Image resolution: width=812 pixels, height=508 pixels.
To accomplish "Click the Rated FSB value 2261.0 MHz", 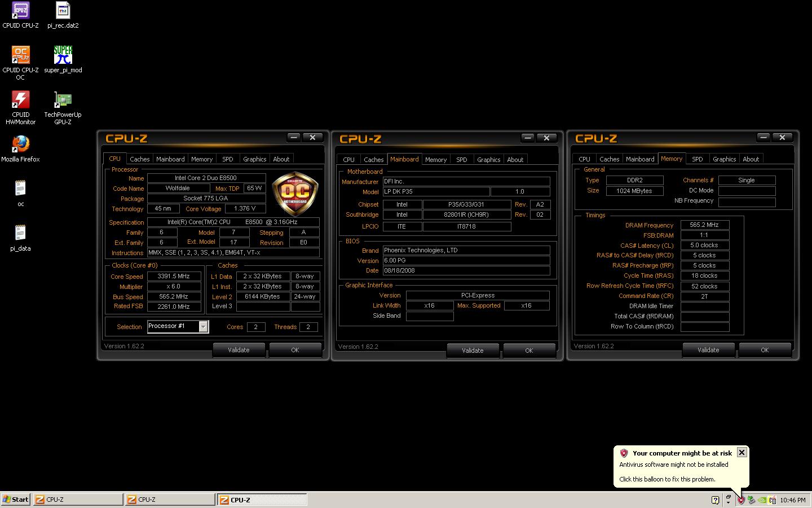I will 174,306.
